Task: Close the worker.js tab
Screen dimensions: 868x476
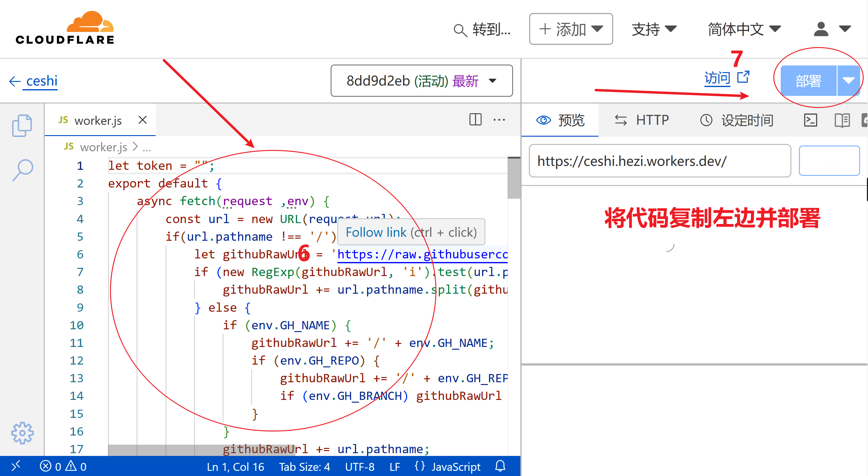Action: coord(143,120)
